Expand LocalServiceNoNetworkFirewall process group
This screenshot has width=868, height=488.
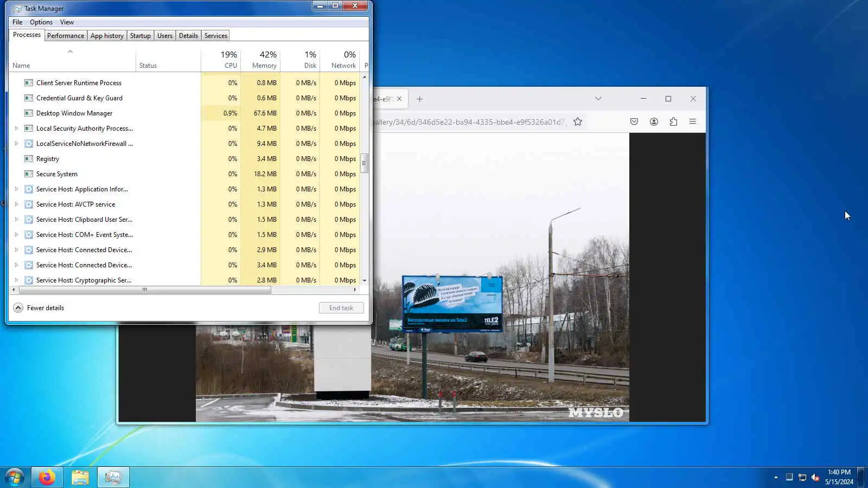pos(16,144)
